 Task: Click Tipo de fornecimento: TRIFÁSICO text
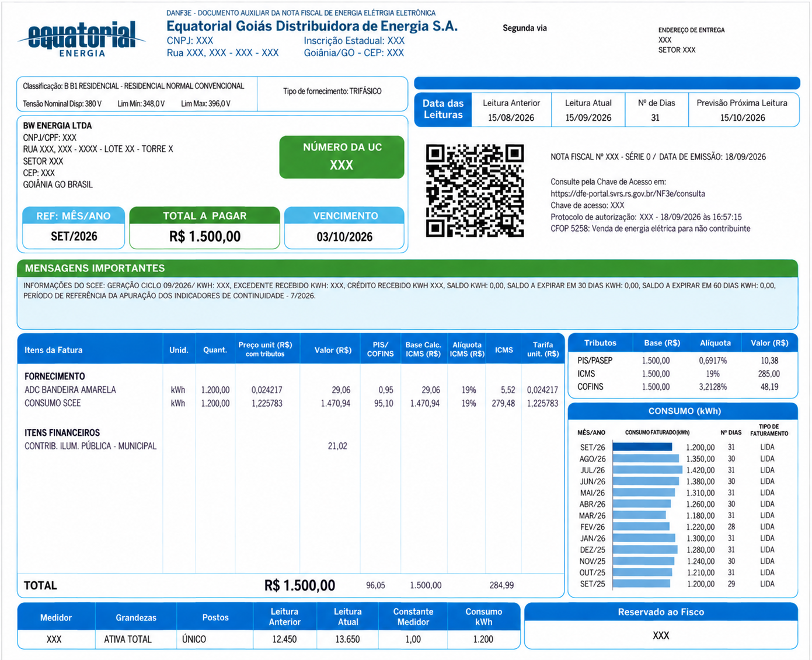pyautogui.click(x=332, y=91)
